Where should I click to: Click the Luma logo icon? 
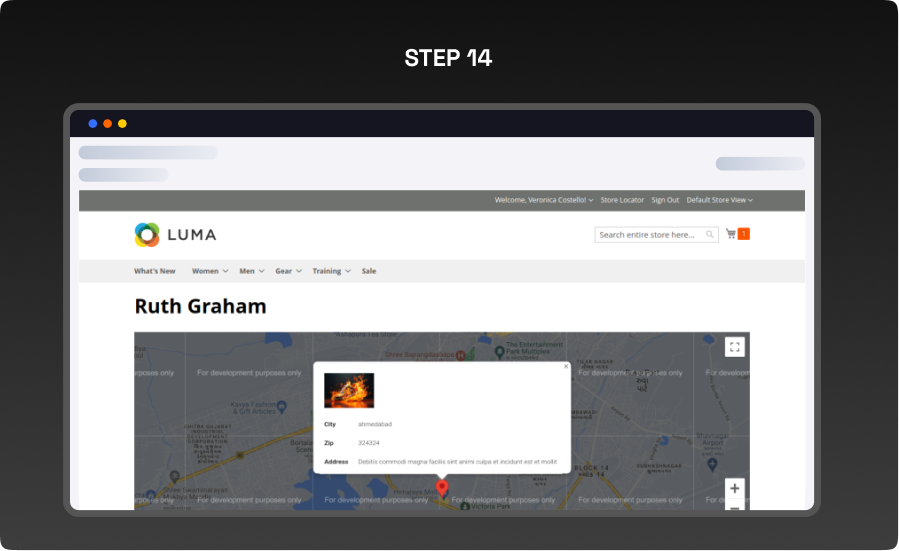147,235
